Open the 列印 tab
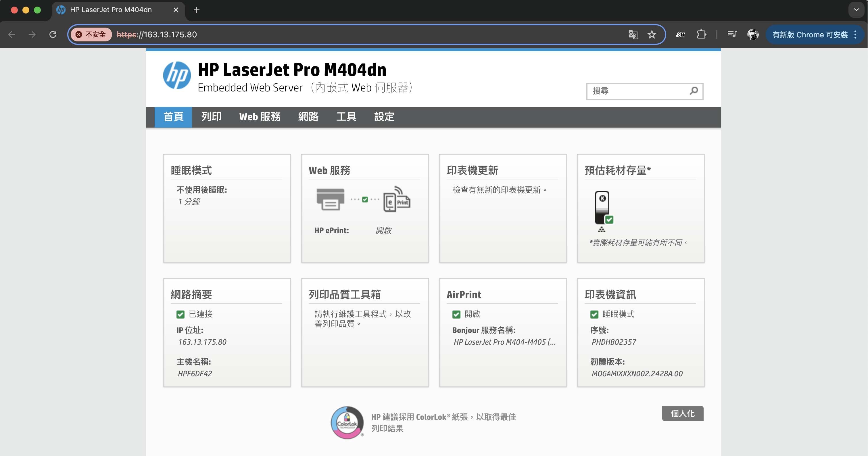The height and width of the screenshot is (456, 868). tap(211, 117)
